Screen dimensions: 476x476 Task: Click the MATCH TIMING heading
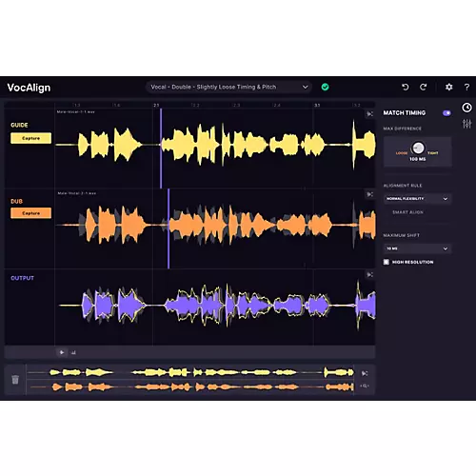coord(405,113)
